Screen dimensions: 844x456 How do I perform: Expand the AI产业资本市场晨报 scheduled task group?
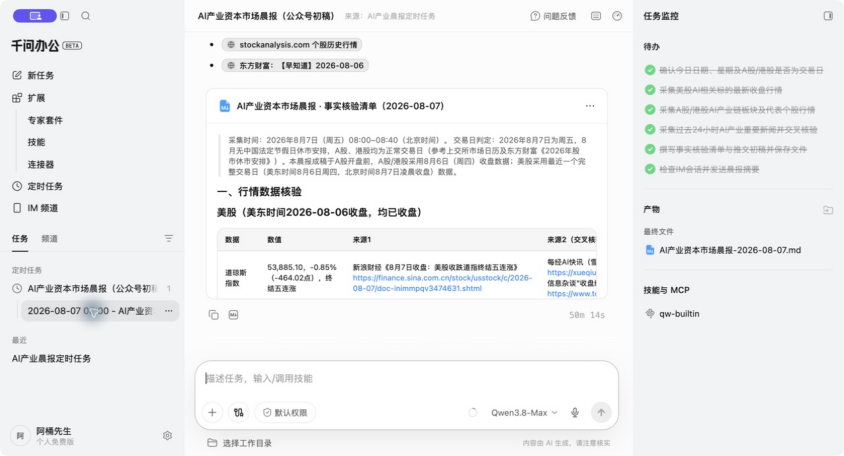92,289
